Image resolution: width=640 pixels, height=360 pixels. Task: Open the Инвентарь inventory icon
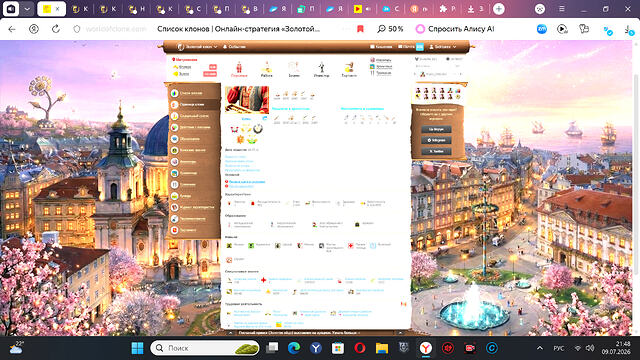click(321, 69)
